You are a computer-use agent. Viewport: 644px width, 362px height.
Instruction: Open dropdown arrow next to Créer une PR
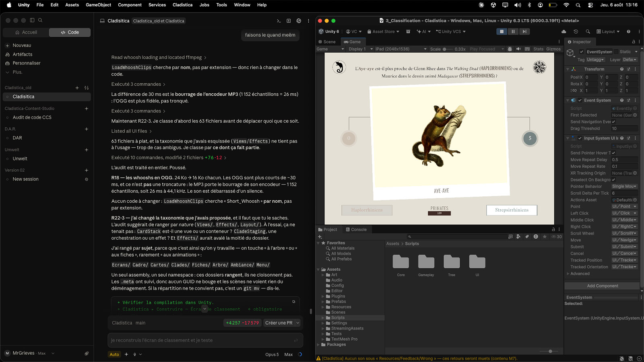point(298,323)
